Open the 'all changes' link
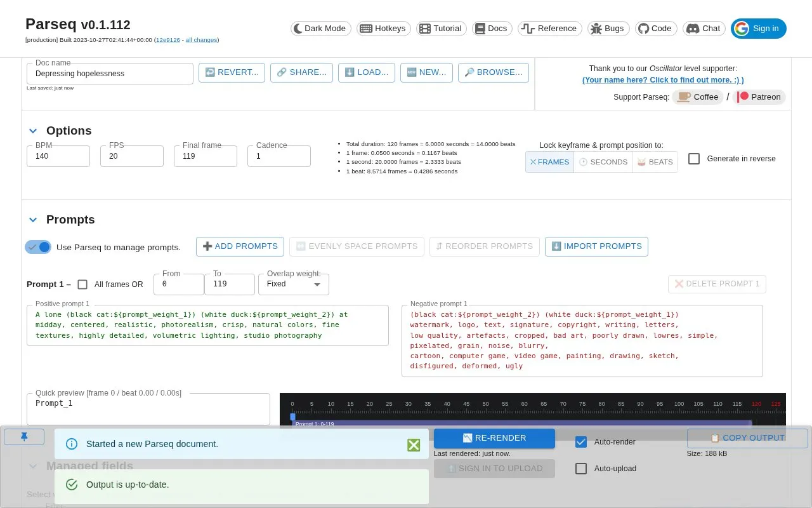This screenshot has width=812, height=508. click(x=201, y=40)
